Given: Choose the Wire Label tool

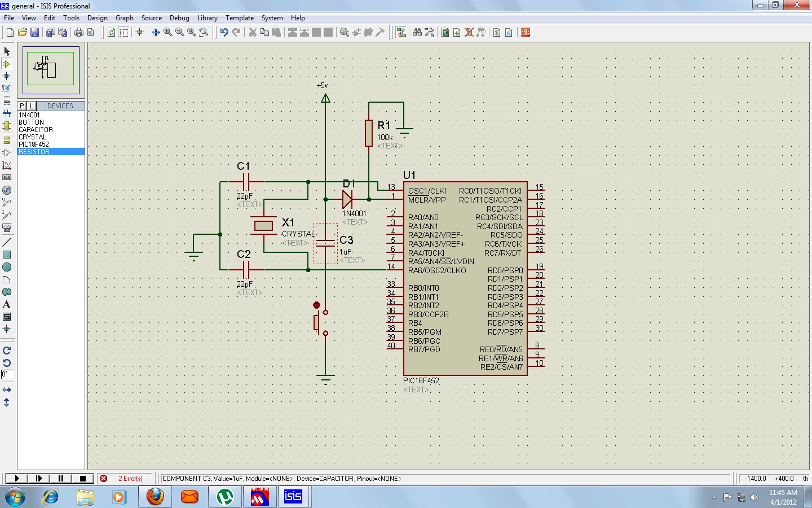Looking at the screenshot, I should [7, 89].
